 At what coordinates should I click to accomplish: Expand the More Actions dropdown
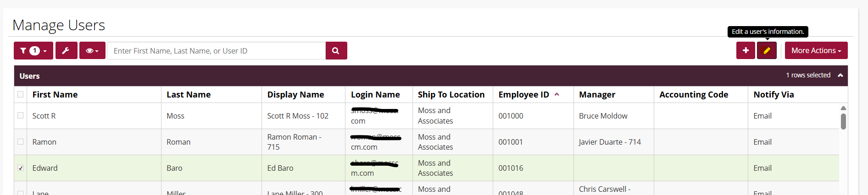(816, 50)
